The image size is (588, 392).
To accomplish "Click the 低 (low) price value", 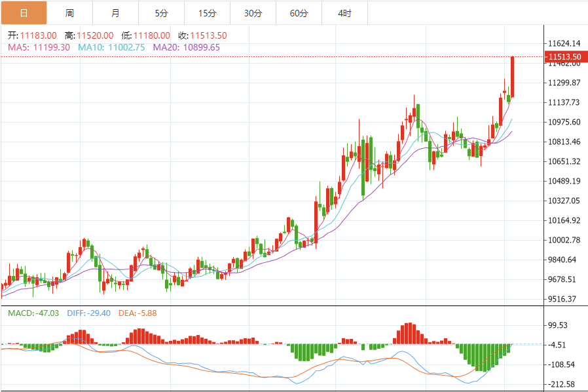I will coord(151,35).
